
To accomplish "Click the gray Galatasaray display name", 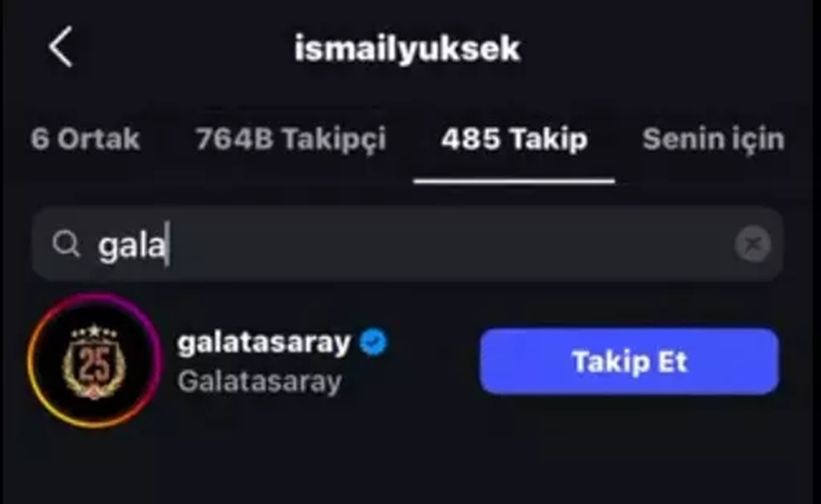I will pos(260,382).
